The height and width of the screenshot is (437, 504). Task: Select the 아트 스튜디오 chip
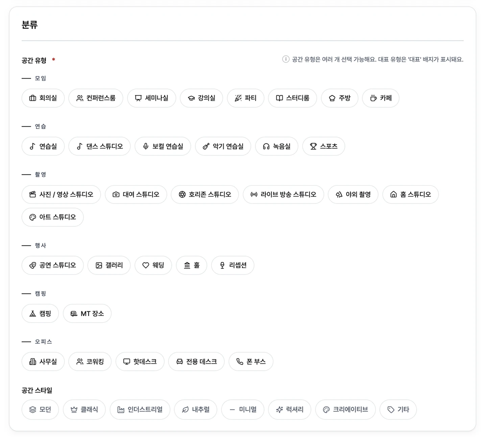point(52,217)
